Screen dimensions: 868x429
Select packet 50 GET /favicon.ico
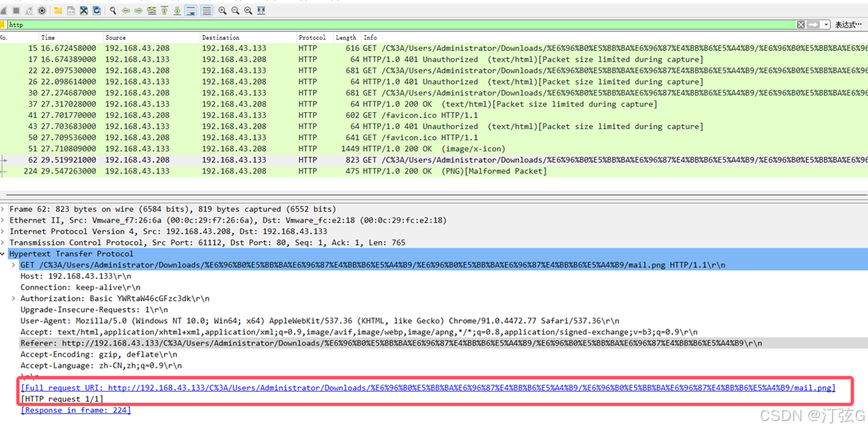(x=434, y=137)
